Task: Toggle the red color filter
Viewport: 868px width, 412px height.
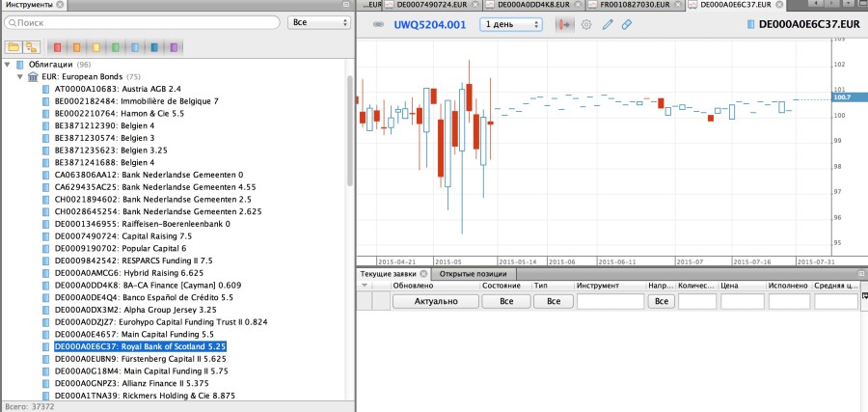Action: click(x=57, y=46)
